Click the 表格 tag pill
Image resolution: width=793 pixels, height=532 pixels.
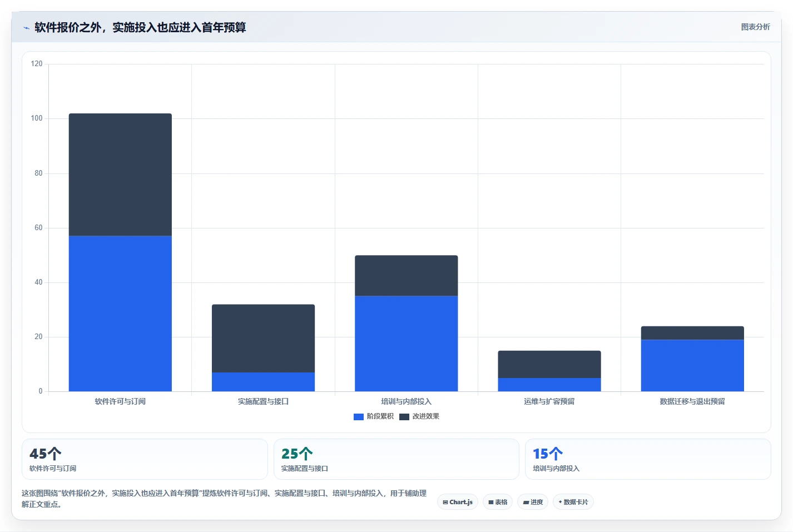498,502
